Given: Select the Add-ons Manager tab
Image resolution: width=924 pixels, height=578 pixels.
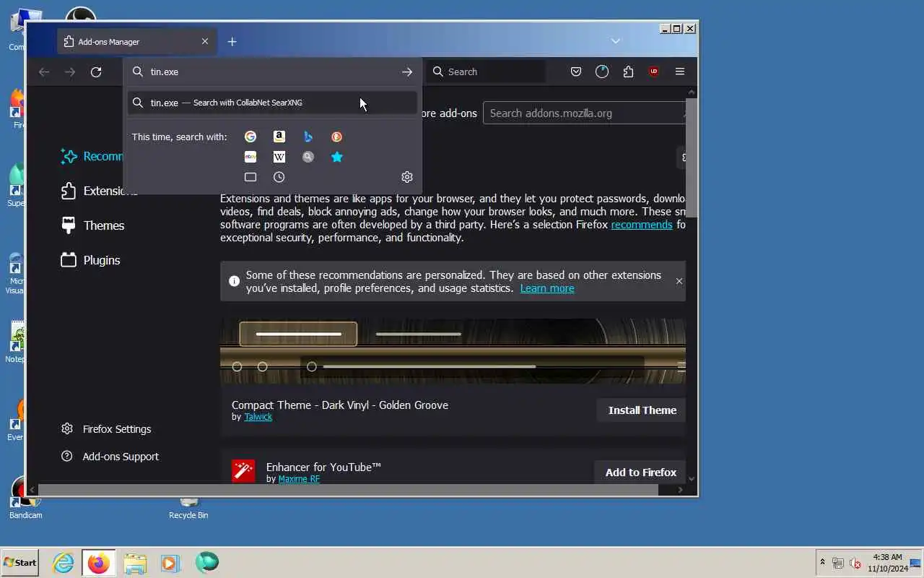Looking at the screenshot, I should tap(136, 42).
